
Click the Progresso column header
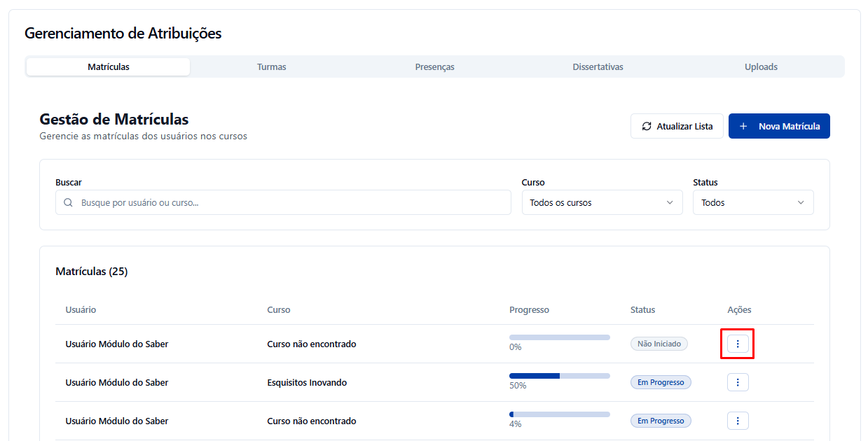coord(529,310)
